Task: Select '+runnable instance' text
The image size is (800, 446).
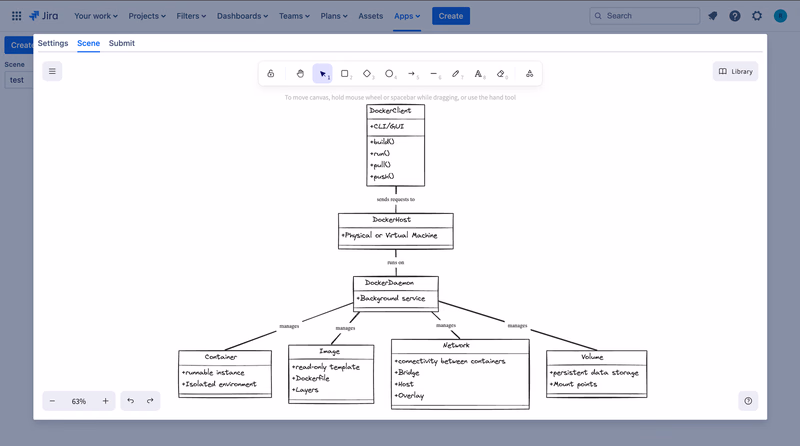Action: (x=213, y=373)
